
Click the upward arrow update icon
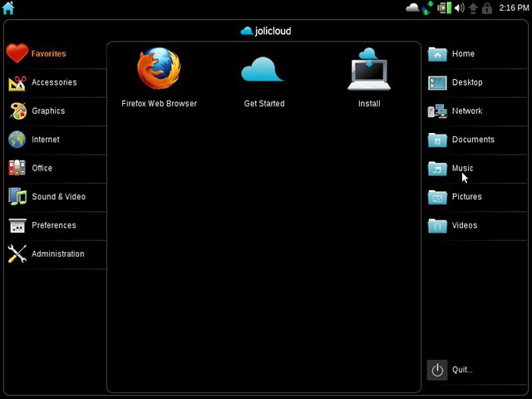pyautogui.click(x=473, y=8)
